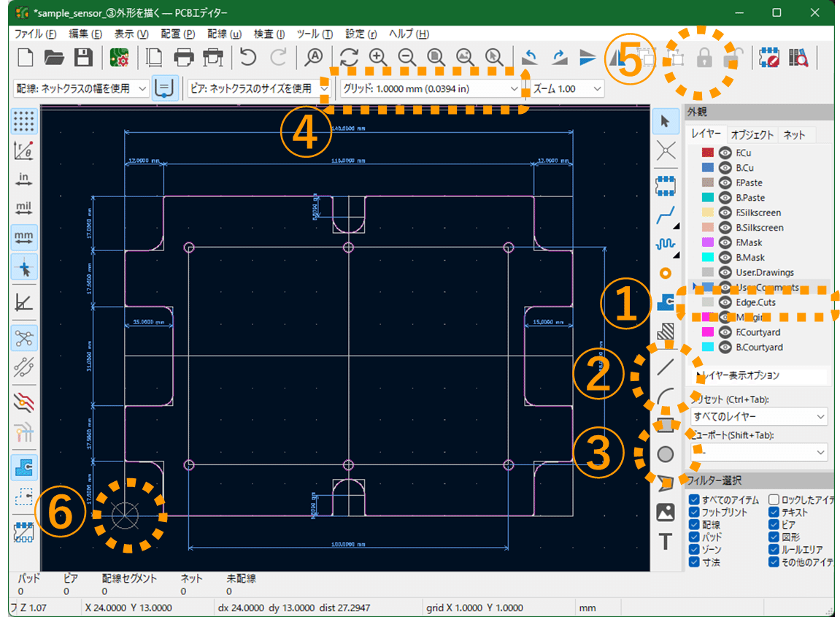Viewport: 840px width, 617px height.
Task: Toggle millimeter units button
Action: [x=23, y=238]
